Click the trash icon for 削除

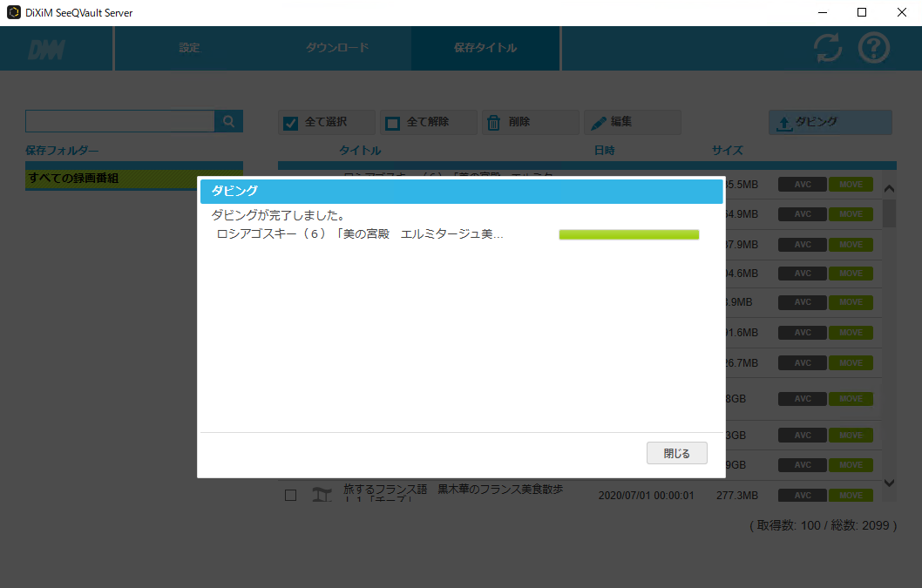tap(493, 123)
